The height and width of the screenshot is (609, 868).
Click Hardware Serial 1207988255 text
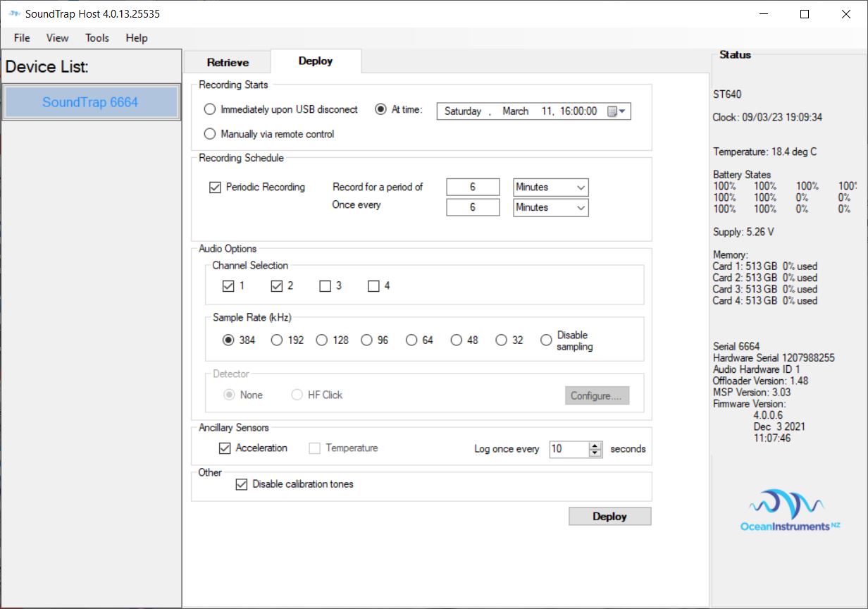point(774,358)
